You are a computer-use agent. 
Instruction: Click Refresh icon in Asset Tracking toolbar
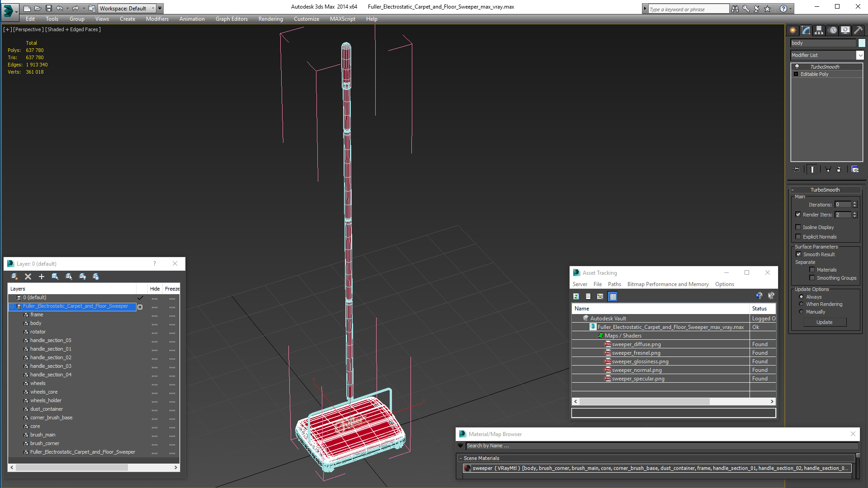576,296
